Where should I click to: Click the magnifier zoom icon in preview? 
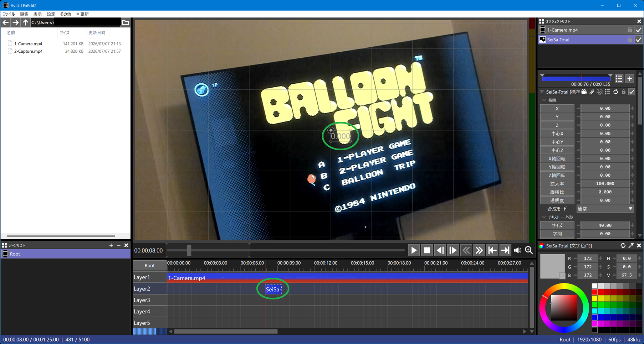[529, 250]
